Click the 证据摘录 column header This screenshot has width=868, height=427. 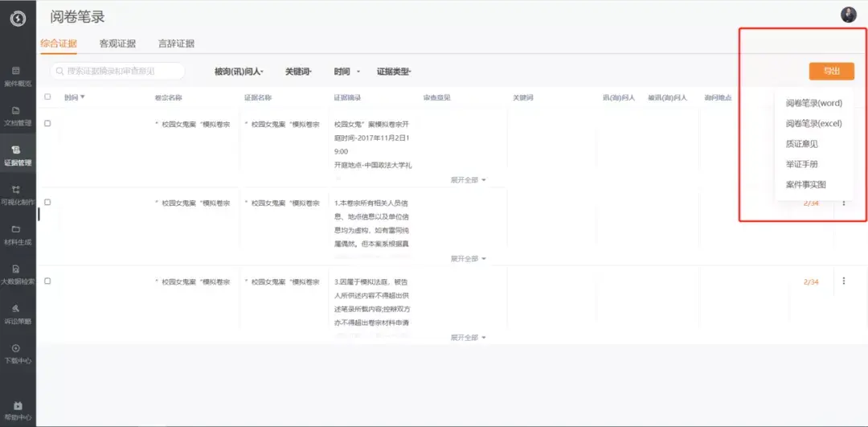pos(348,97)
